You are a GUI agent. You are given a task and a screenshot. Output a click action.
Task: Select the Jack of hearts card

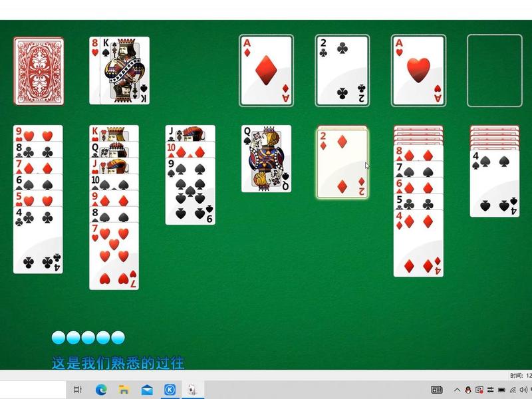(x=114, y=166)
